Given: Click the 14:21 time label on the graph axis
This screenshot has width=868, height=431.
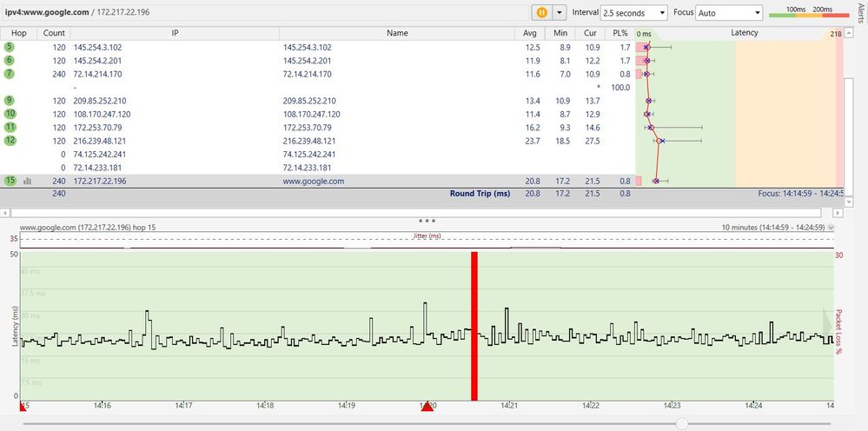Looking at the screenshot, I should coord(509,406).
